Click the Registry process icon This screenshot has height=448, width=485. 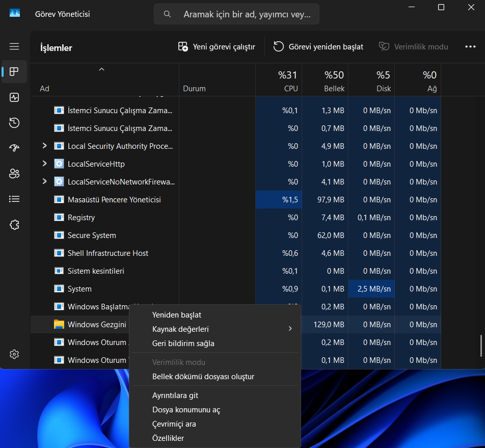point(59,217)
